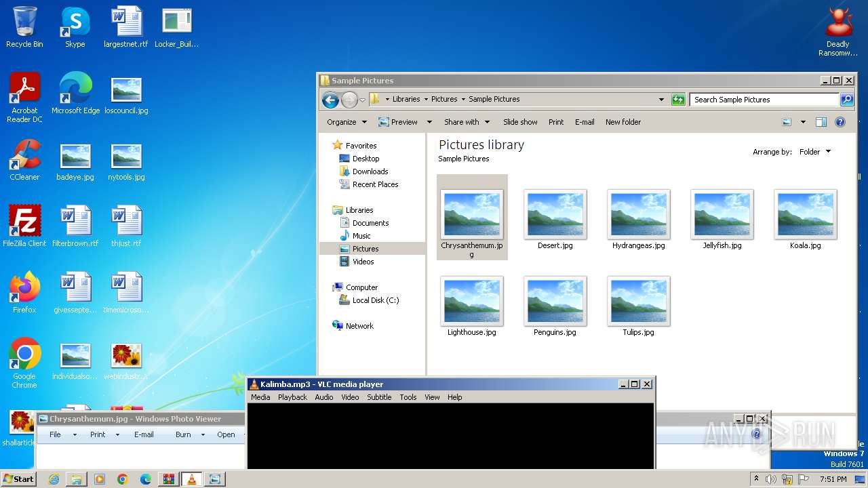868x488 pixels.
Task: Click the volume speaker tray icon
Action: (771, 479)
